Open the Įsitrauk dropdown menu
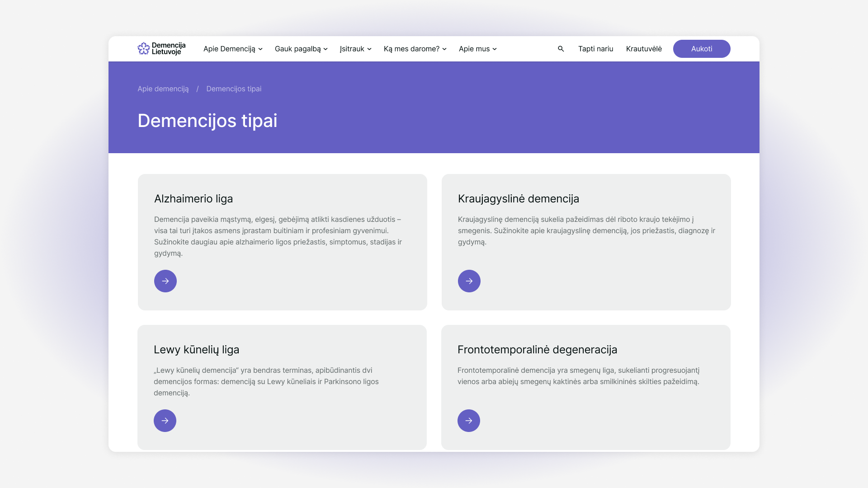This screenshot has height=488, width=868. click(x=355, y=49)
